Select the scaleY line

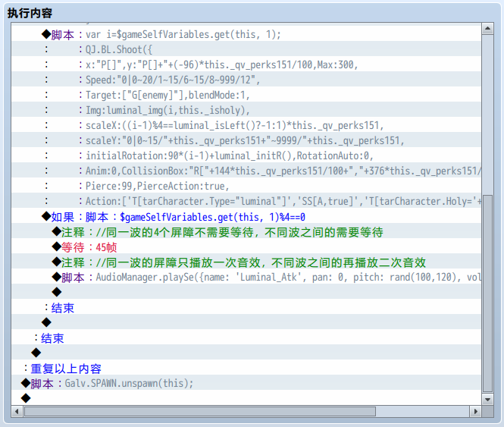point(246,140)
